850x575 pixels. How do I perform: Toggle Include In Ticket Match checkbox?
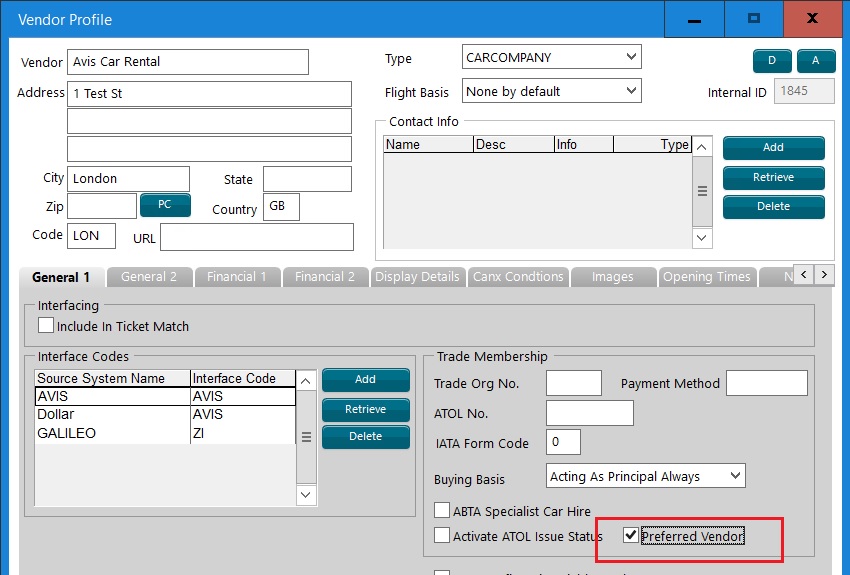tap(46, 326)
